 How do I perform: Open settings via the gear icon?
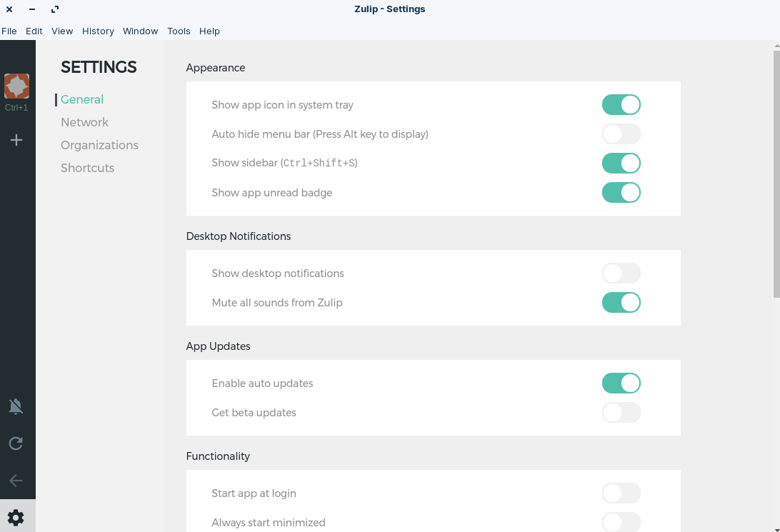click(x=16, y=516)
